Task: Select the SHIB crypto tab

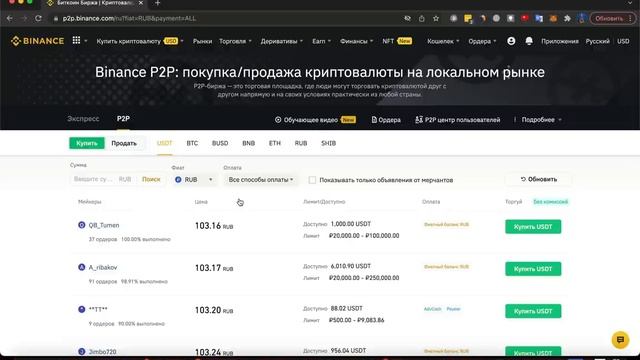Action: pos(329,143)
